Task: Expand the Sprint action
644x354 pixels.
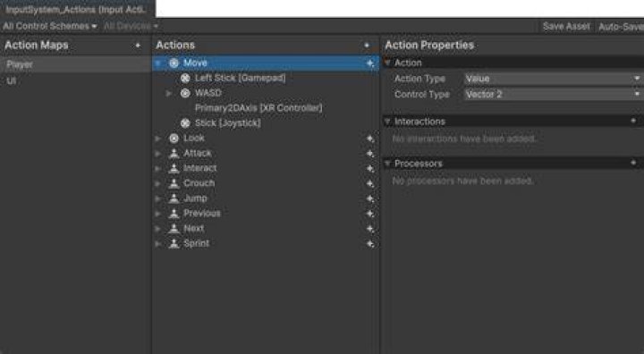Action: pyautogui.click(x=157, y=244)
